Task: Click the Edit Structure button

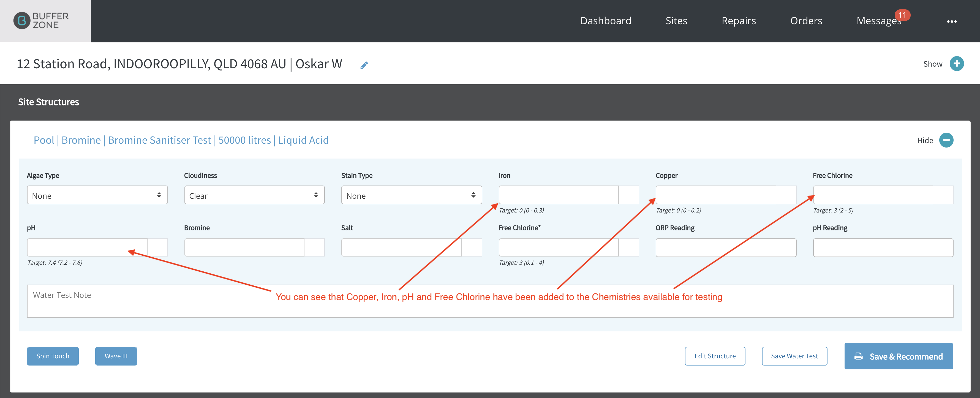Action: (715, 356)
